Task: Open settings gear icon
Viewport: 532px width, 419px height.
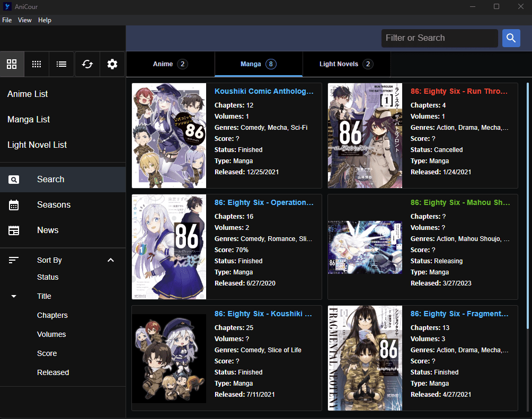Action: pyautogui.click(x=112, y=64)
